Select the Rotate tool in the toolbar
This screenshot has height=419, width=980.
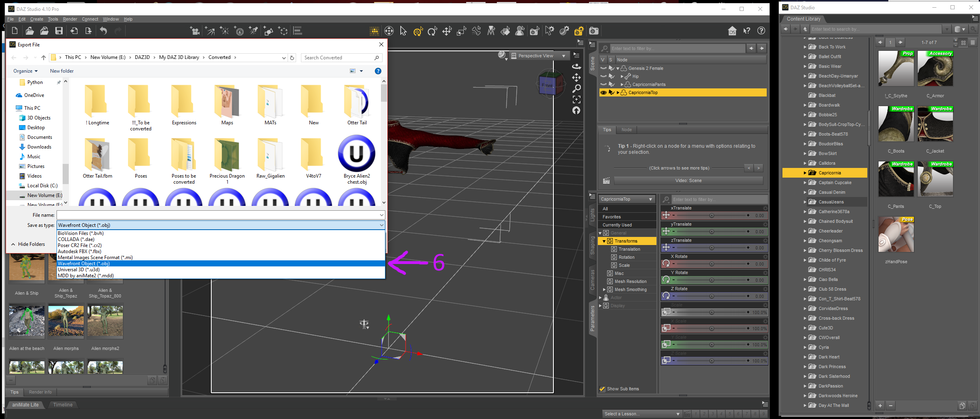pyautogui.click(x=432, y=31)
